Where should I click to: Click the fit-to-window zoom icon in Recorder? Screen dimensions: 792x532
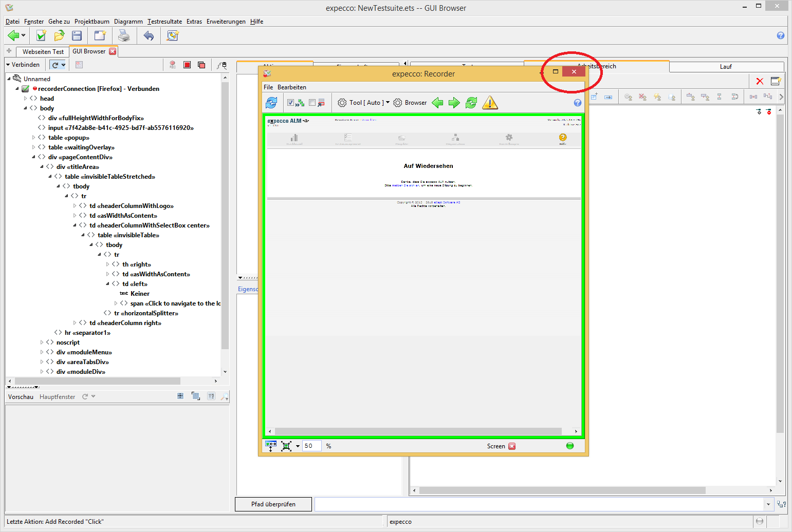(x=286, y=446)
